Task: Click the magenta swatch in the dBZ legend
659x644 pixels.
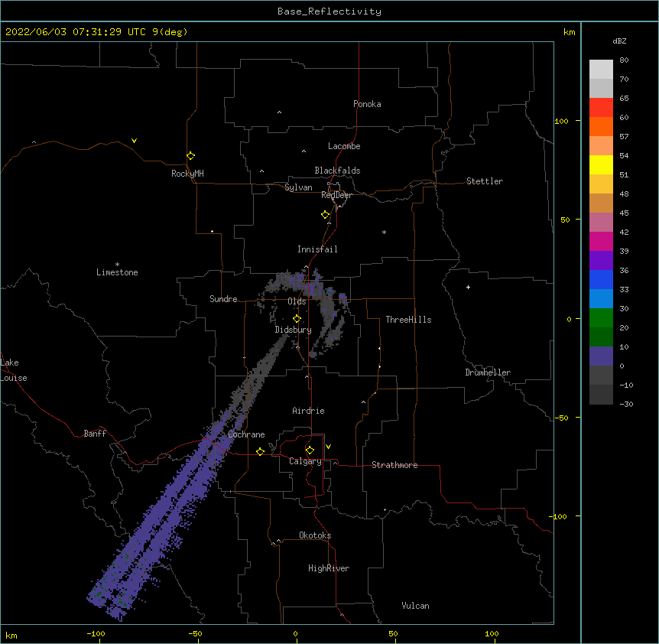Action: tap(601, 242)
